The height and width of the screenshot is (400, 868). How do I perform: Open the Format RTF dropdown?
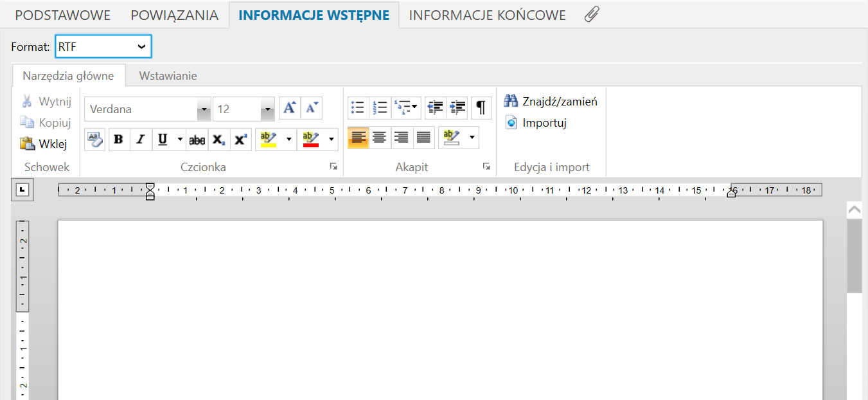[x=103, y=46]
